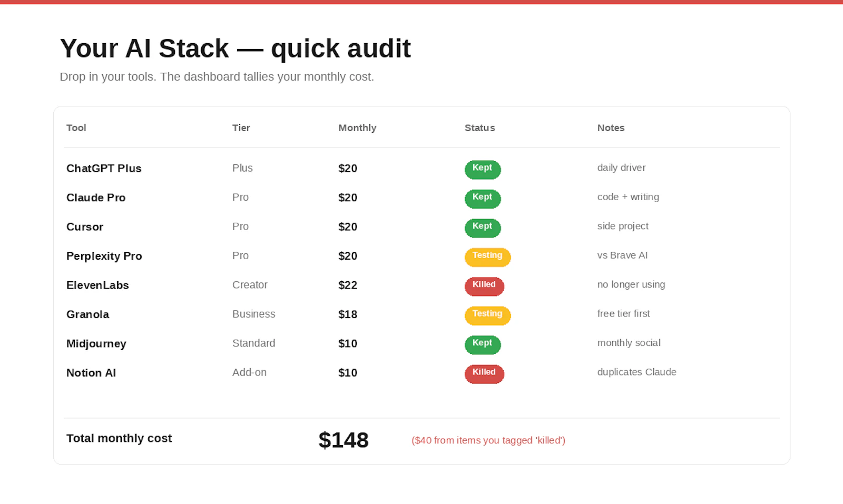This screenshot has width=843, height=504.
Task: Click the $20 cost for Perplexity Pro
Action: pyautogui.click(x=348, y=256)
